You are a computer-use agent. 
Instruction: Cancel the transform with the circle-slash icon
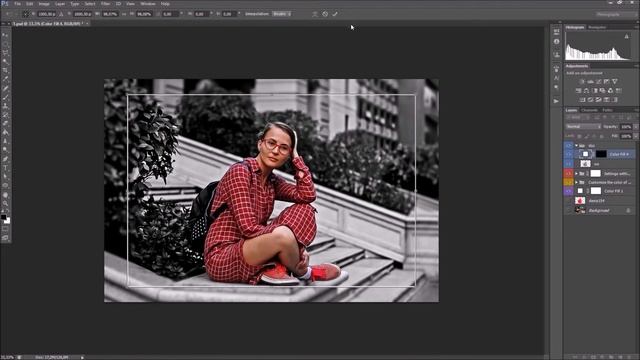tap(325, 14)
